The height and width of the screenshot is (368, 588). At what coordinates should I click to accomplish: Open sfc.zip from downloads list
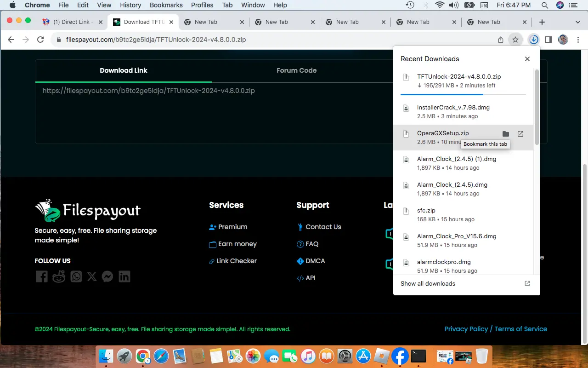point(463,214)
